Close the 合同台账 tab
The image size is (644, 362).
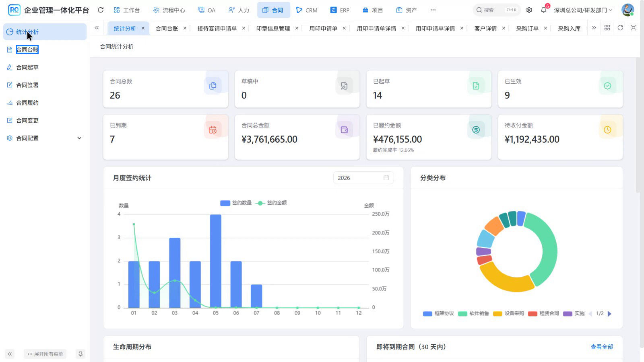pos(185,28)
